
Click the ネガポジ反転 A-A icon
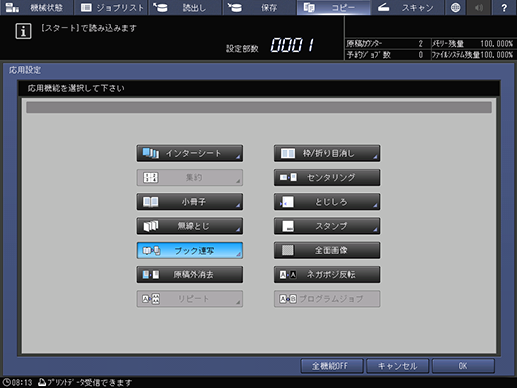point(288,275)
